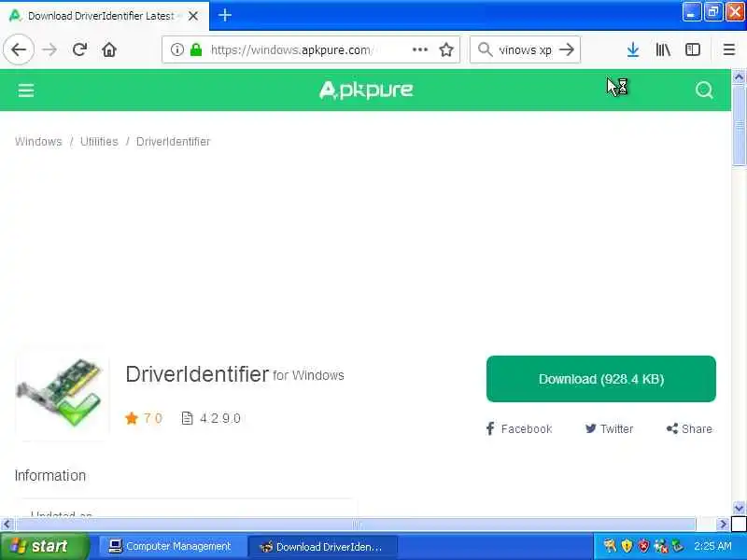
Task: Click the first system tray icon
Action: [610, 546]
